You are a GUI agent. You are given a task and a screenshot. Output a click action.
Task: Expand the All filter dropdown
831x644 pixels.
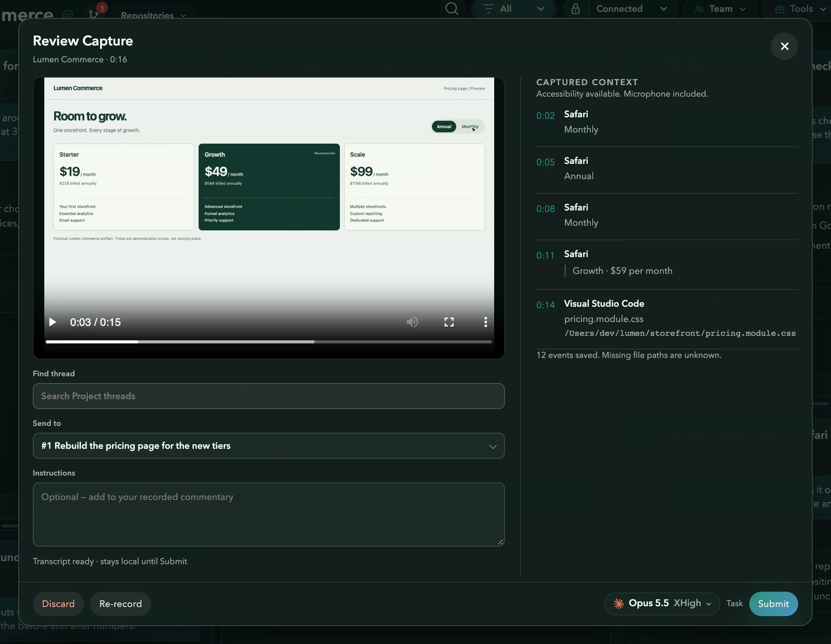tap(513, 9)
